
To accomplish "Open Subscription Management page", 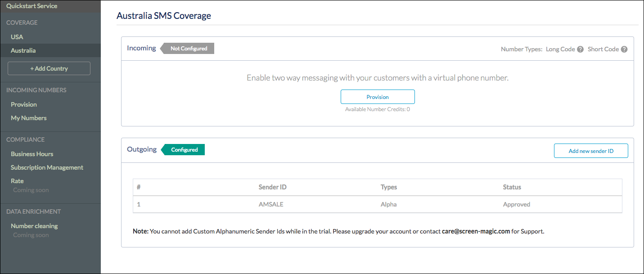I will click(47, 167).
